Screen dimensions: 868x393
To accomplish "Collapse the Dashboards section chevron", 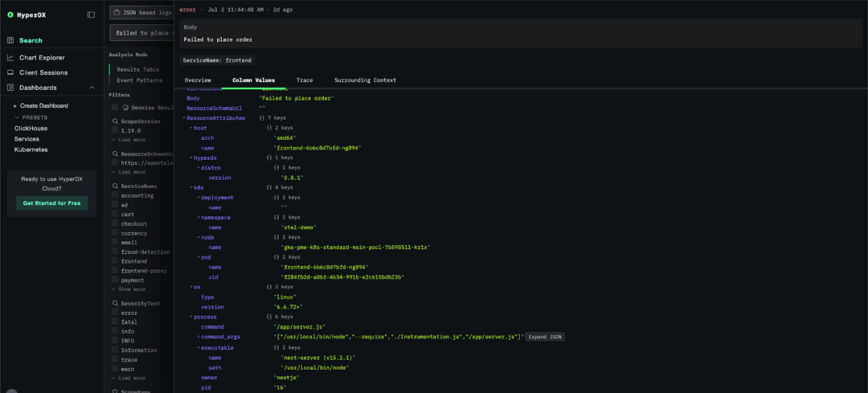I will coord(92,88).
